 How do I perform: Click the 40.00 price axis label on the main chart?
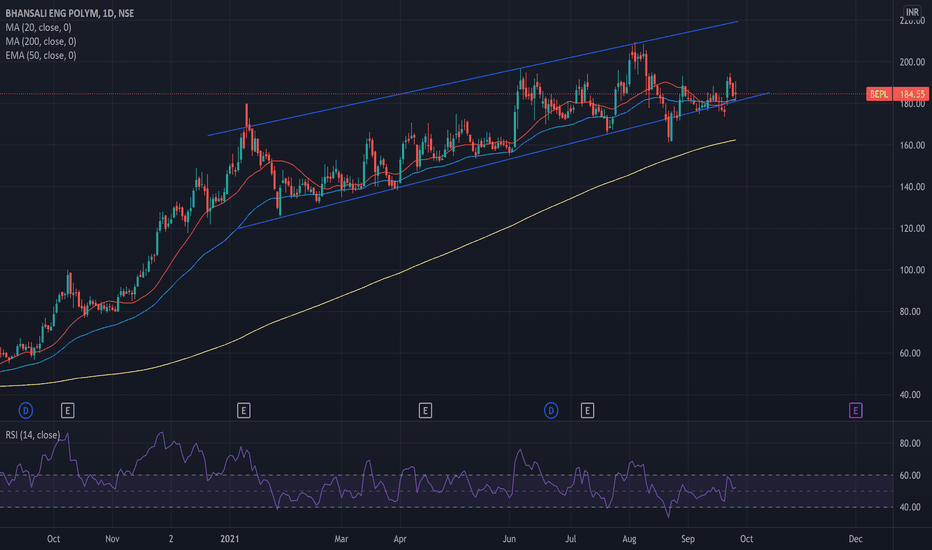[909, 395]
